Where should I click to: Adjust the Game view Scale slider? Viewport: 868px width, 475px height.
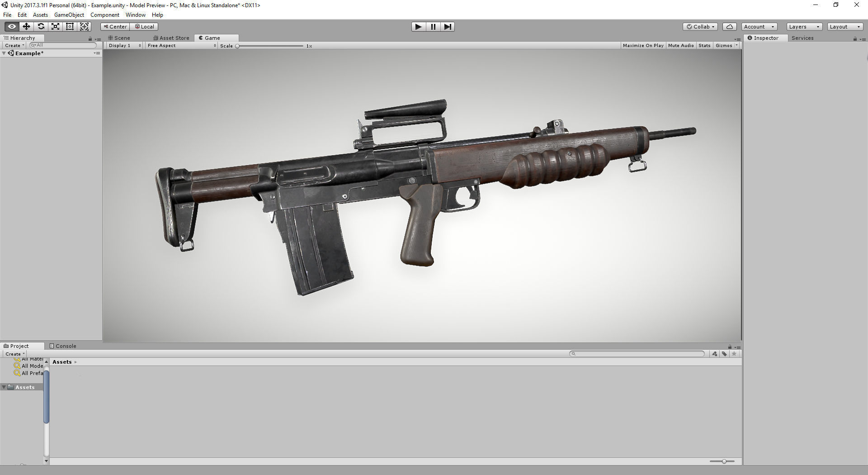[x=269, y=46]
